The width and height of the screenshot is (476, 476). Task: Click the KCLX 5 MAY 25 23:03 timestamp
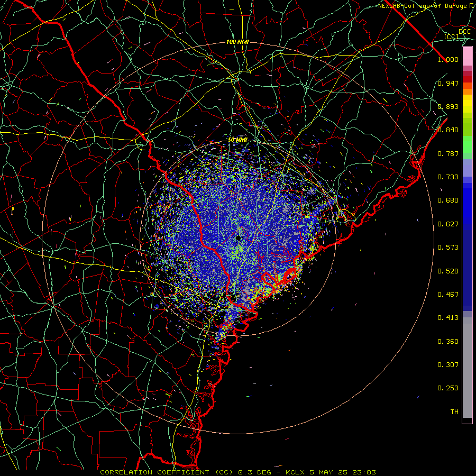pyautogui.click(x=331, y=472)
